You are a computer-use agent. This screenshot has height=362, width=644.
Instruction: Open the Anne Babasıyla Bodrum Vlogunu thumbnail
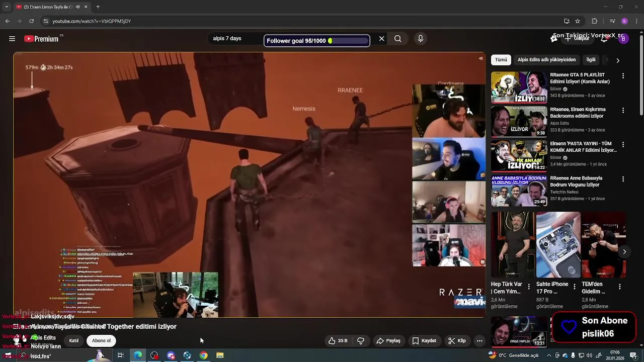point(519,191)
